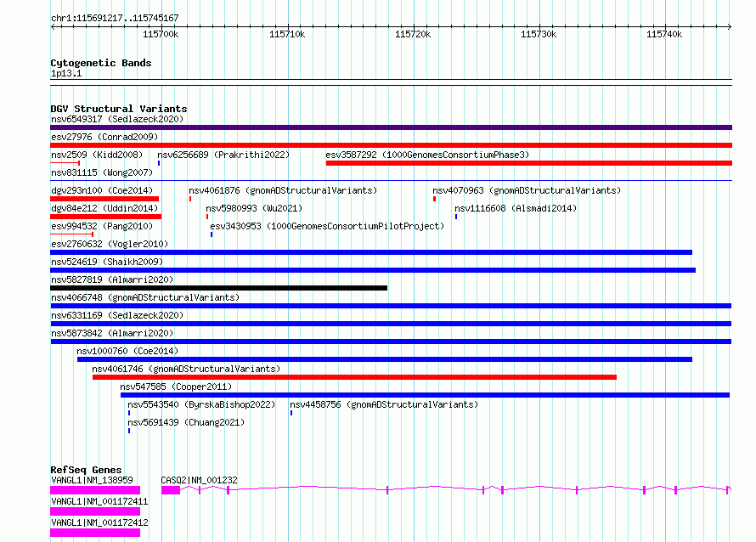Image resolution: width=756 pixels, height=542 pixels.
Task: Open the nsv6331169 (Sedlazeck2020) label
Action: [x=117, y=315]
